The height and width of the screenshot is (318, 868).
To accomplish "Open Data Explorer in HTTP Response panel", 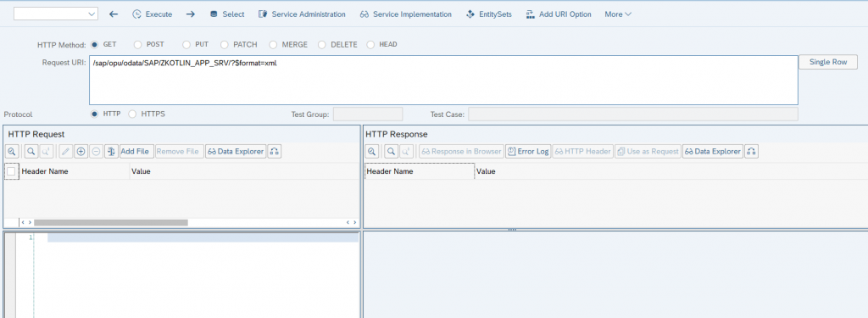I will 713,151.
